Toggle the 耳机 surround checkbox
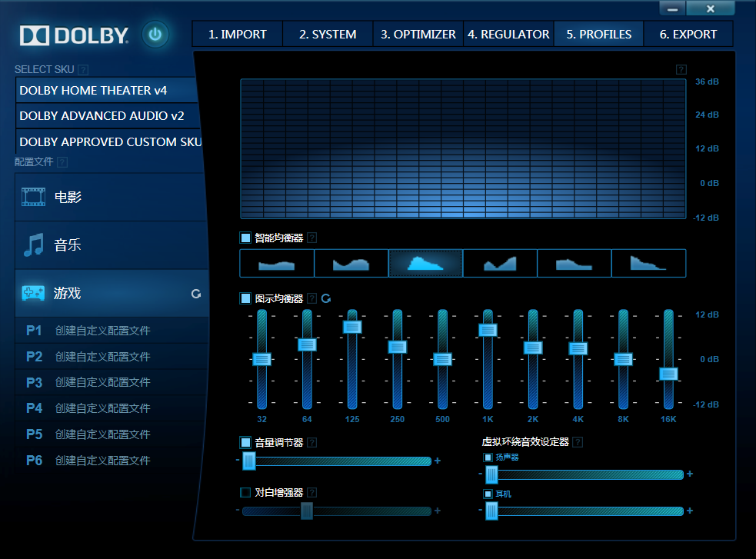 [x=488, y=494]
